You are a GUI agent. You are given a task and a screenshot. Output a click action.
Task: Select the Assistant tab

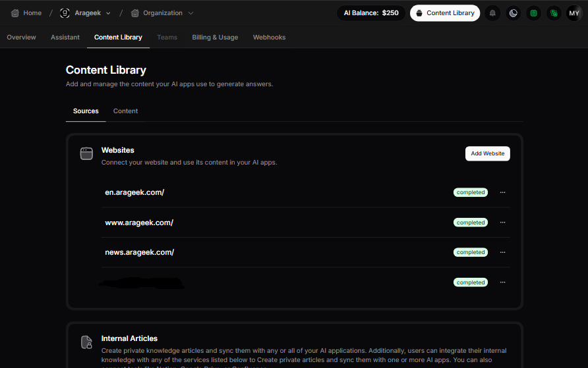coord(65,38)
